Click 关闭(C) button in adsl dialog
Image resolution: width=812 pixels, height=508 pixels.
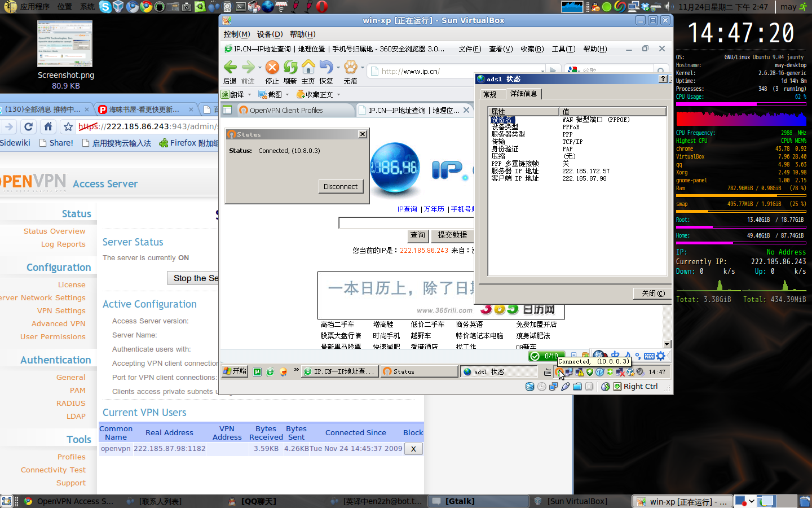[x=653, y=294]
